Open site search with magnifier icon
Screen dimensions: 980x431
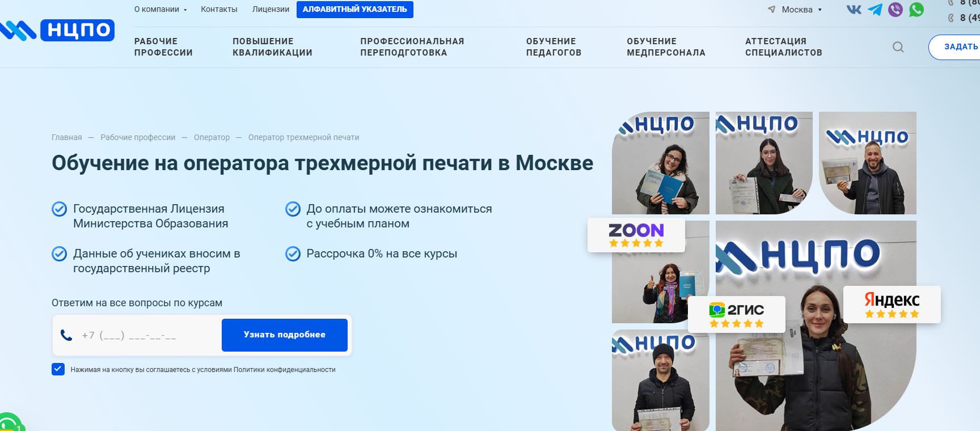point(898,47)
